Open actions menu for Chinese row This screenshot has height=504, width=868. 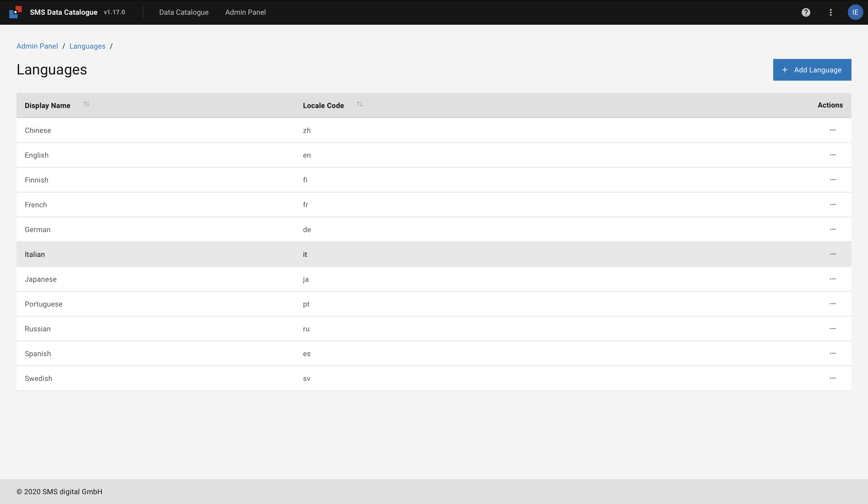point(833,130)
